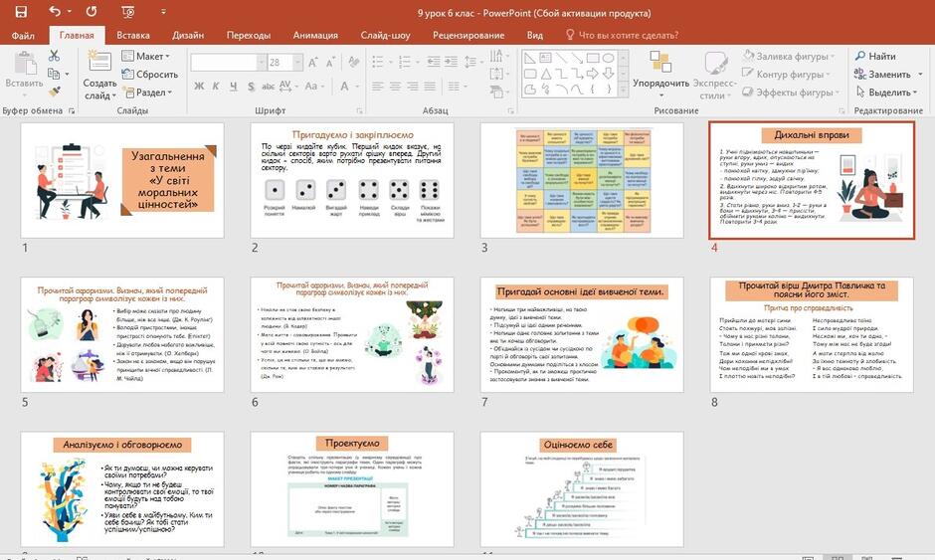Open the Слайд-шоу tab
Screen dimensions: 935x560
pos(385,35)
